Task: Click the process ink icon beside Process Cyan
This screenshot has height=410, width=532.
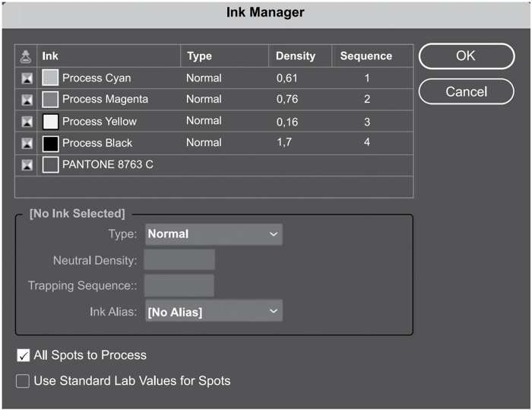Action: pyautogui.click(x=27, y=78)
